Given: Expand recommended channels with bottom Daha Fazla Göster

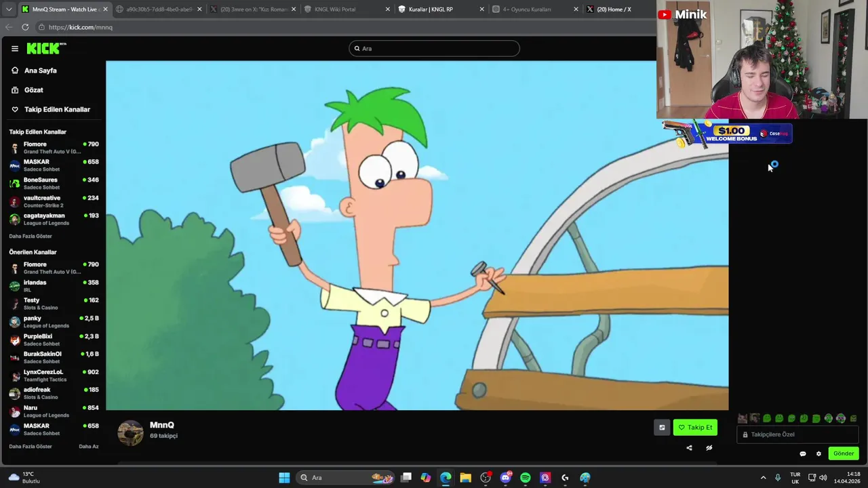Looking at the screenshot, I should point(31,447).
